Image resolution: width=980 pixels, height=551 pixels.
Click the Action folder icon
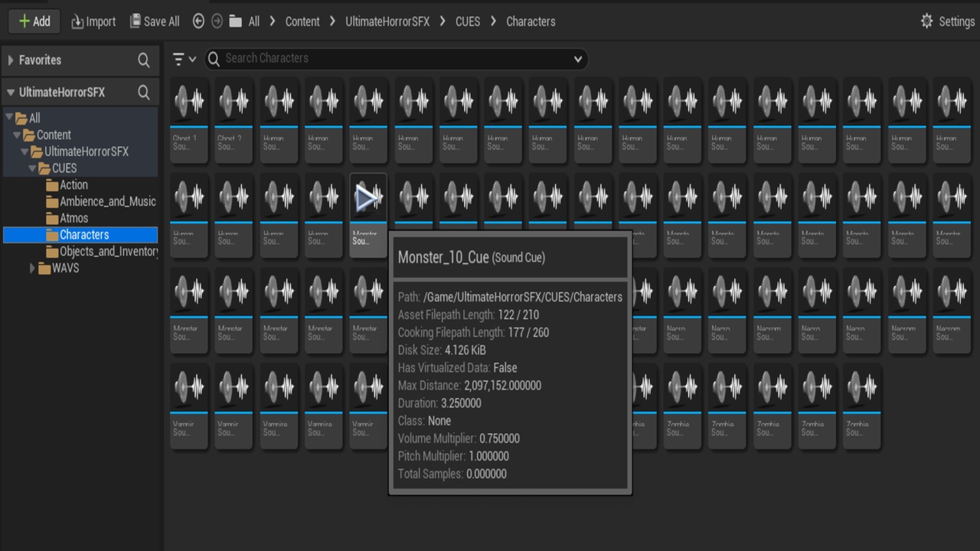pyautogui.click(x=53, y=185)
